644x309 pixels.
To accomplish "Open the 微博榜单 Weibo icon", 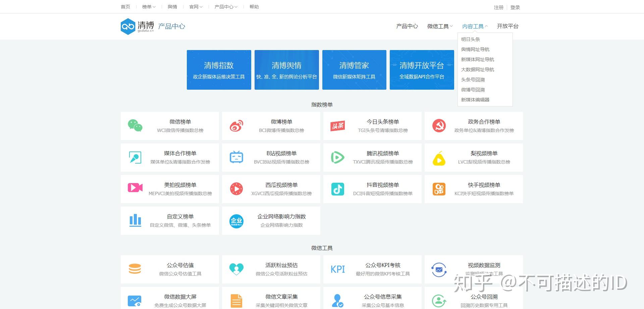I will point(236,126).
